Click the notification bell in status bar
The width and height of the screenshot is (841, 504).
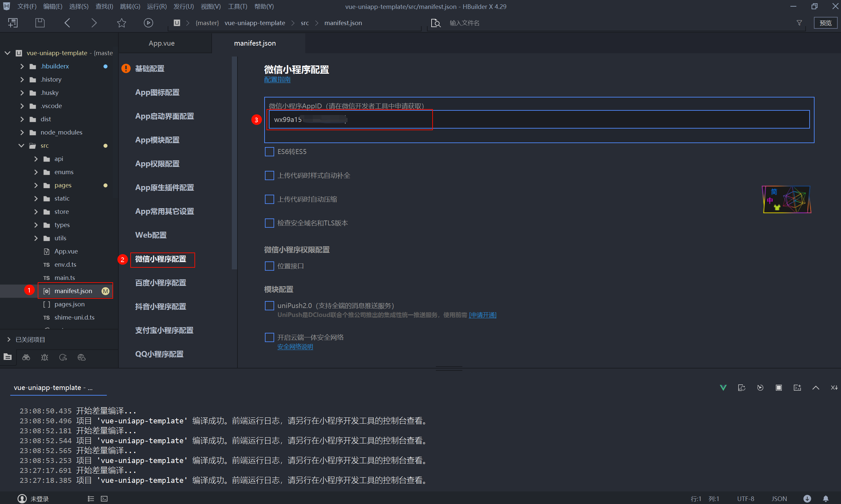pos(825,499)
